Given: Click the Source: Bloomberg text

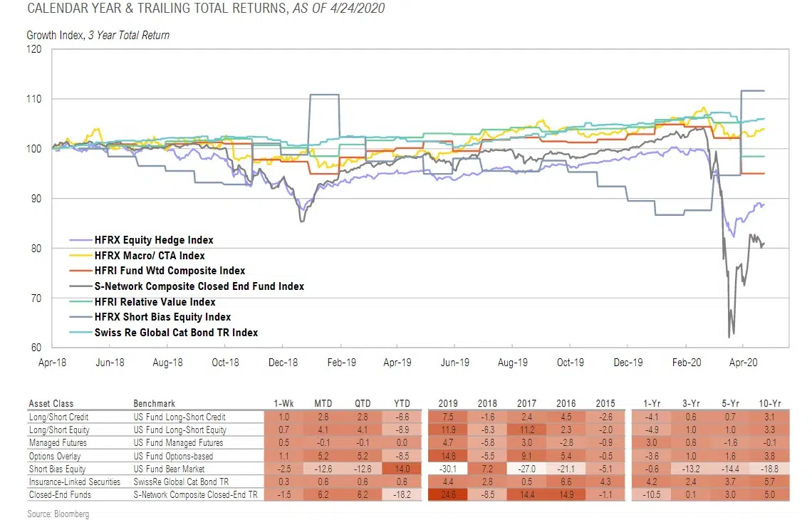Looking at the screenshot, I should point(59,512).
